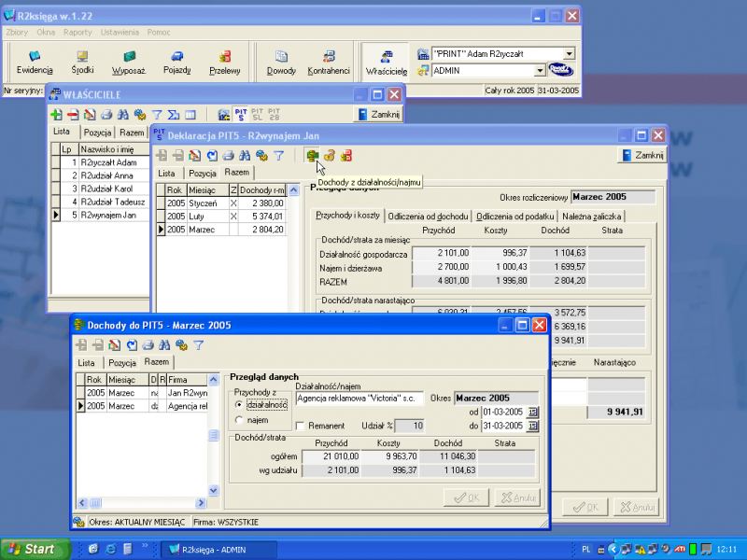Open the ADMIN user dropdown
747x560 pixels.
tap(540, 71)
